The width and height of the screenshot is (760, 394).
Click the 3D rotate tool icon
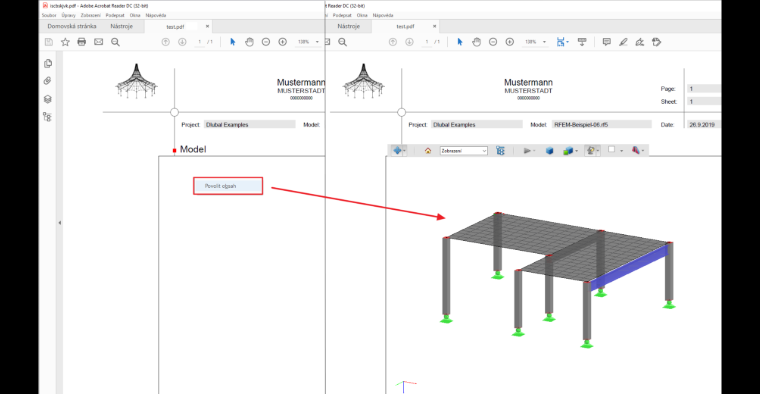pos(397,151)
